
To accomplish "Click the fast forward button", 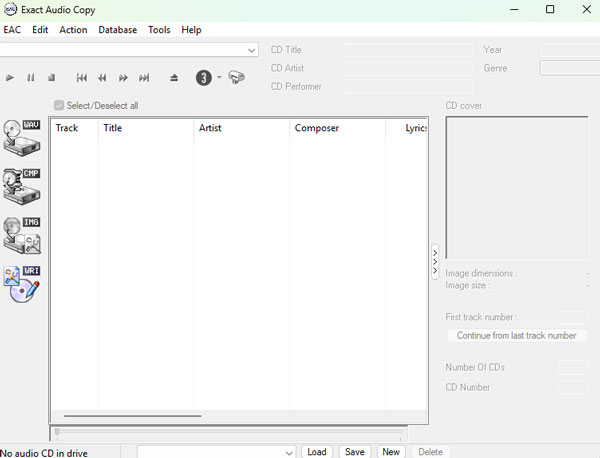I will point(123,78).
